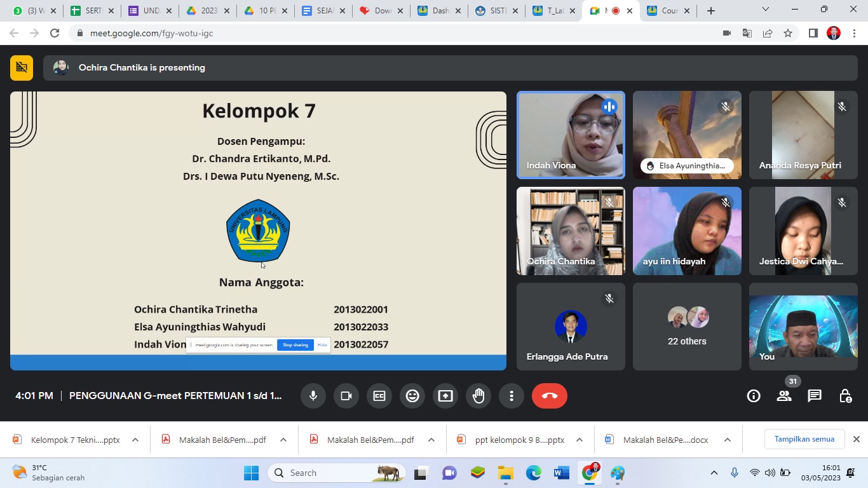Open chat with everyone
Image resolution: width=868 pixels, height=488 pixels.
pyautogui.click(x=815, y=396)
